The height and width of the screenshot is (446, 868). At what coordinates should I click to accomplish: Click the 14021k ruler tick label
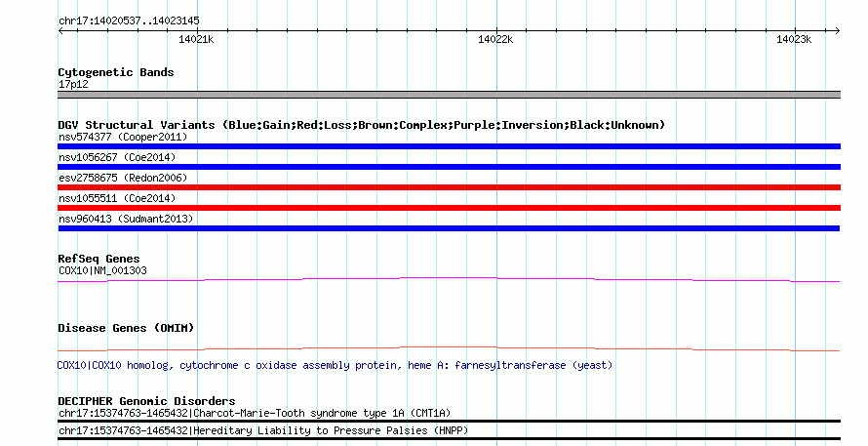(x=196, y=39)
